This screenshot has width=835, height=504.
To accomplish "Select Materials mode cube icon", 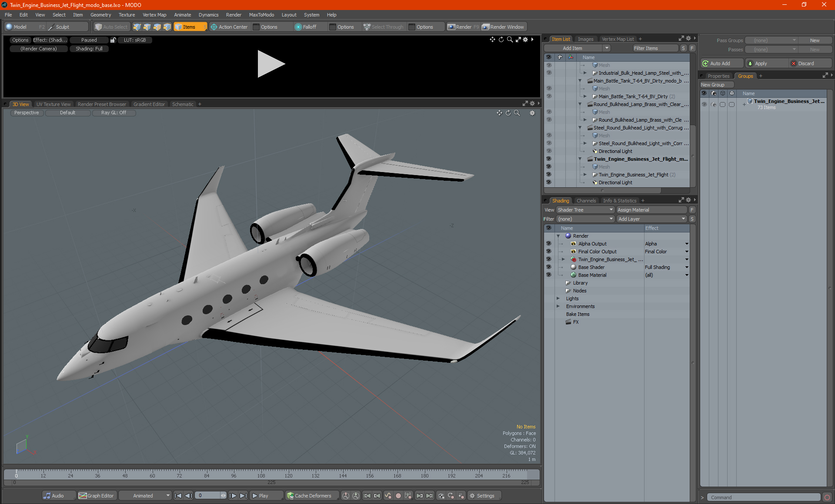I will (x=167, y=27).
